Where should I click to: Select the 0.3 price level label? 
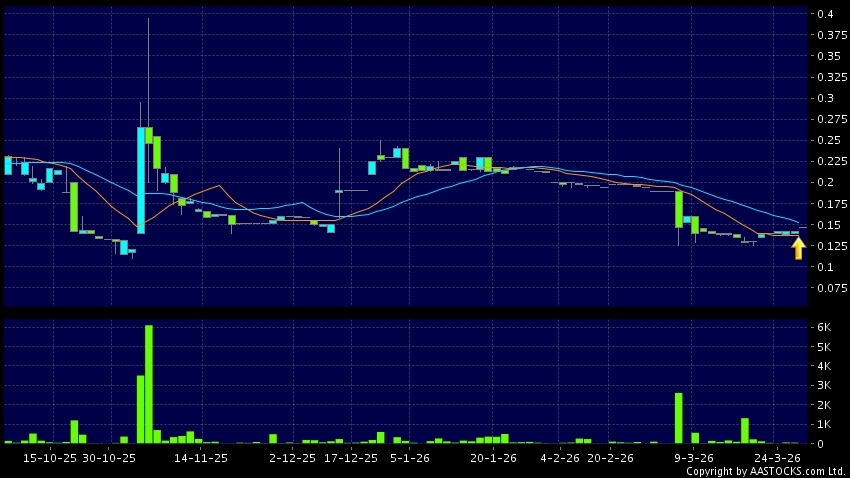pos(825,98)
